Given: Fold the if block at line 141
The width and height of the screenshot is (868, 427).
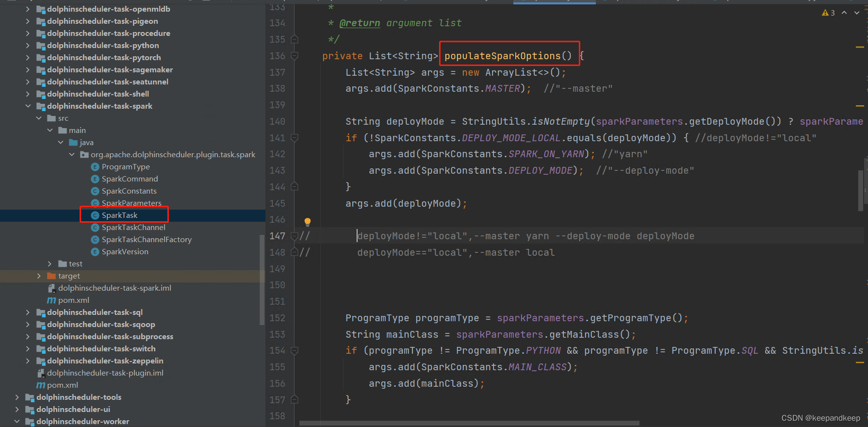Looking at the screenshot, I should (294, 138).
